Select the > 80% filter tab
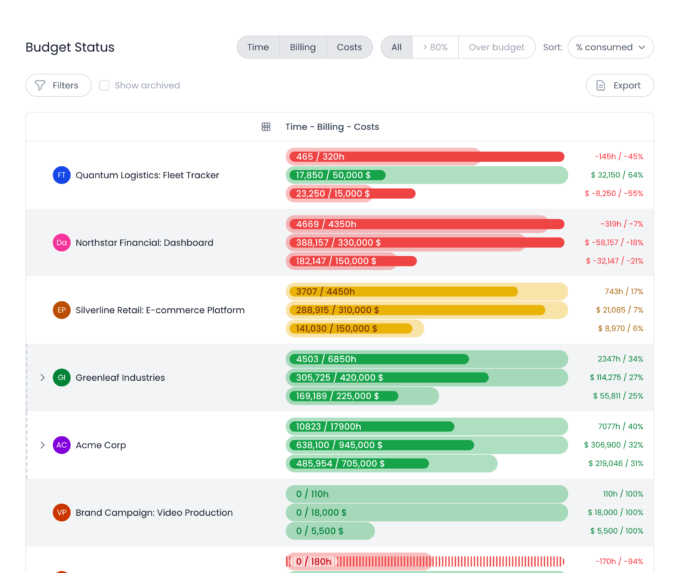Image resolution: width=700 pixels, height=573 pixels. click(x=435, y=47)
